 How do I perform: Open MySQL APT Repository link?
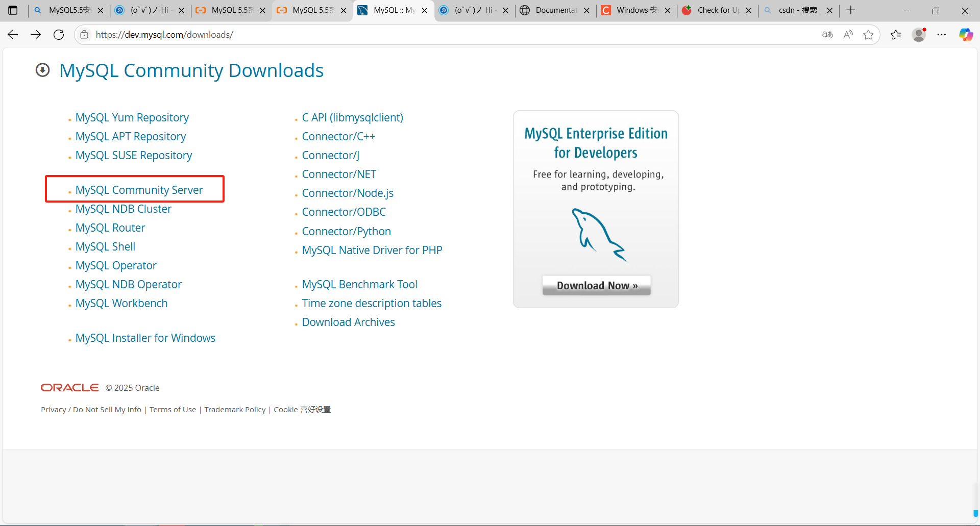[131, 136]
